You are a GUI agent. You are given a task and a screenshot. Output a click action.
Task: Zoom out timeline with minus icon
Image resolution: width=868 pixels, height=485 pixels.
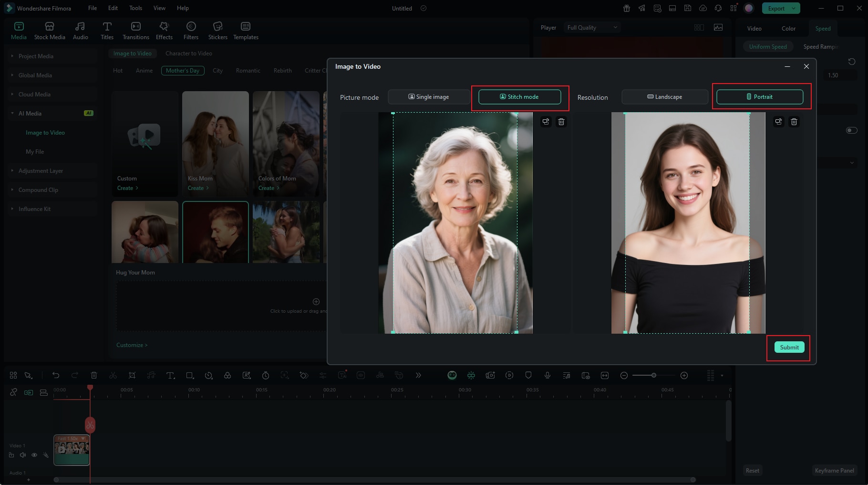[x=624, y=375]
